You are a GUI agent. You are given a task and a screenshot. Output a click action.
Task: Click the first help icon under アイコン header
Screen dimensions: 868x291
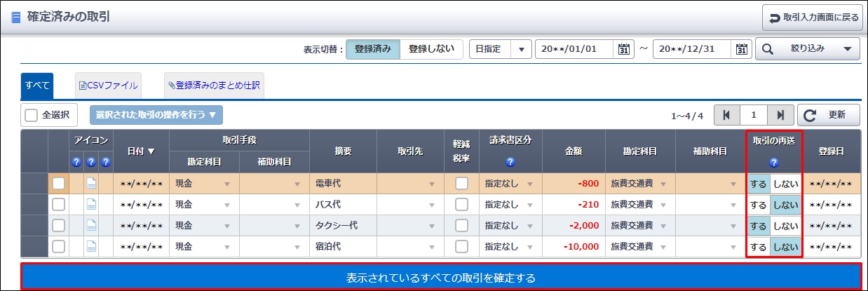(76, 162)
